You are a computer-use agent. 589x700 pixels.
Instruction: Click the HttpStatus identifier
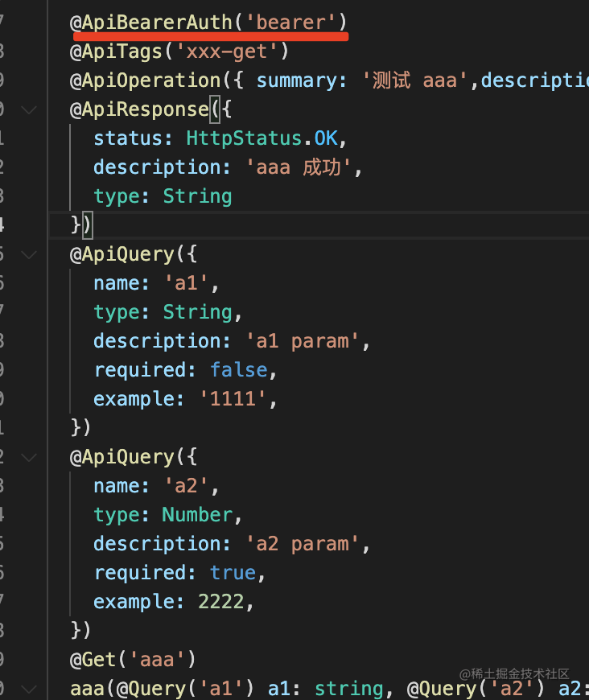pyautogui.click(x=244, y=138)
